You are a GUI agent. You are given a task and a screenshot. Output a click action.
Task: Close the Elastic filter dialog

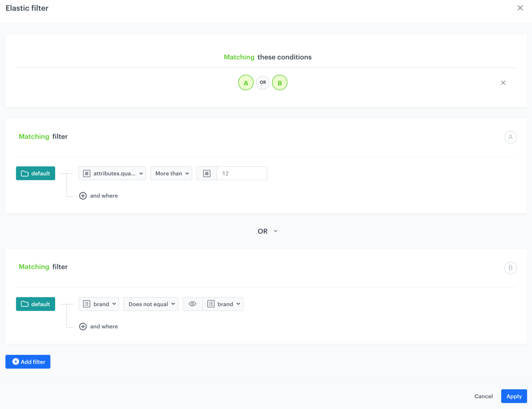click(x=520, y=8)
